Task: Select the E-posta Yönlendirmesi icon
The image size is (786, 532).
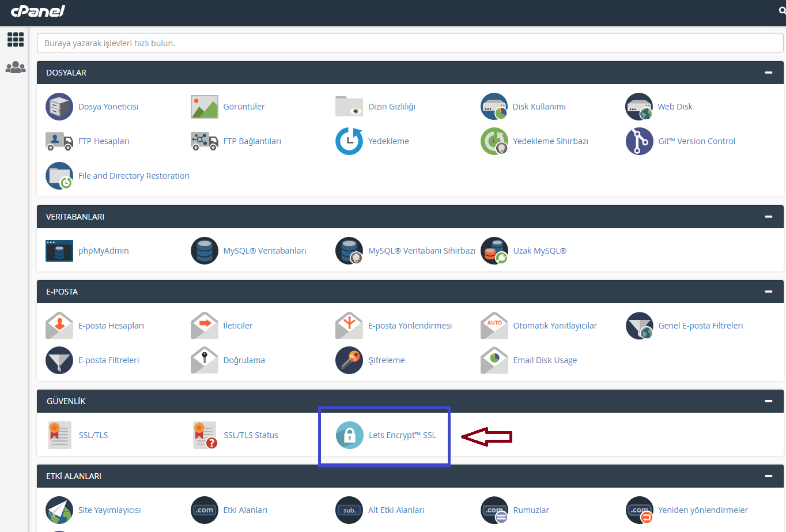Action: pos(349,326)
